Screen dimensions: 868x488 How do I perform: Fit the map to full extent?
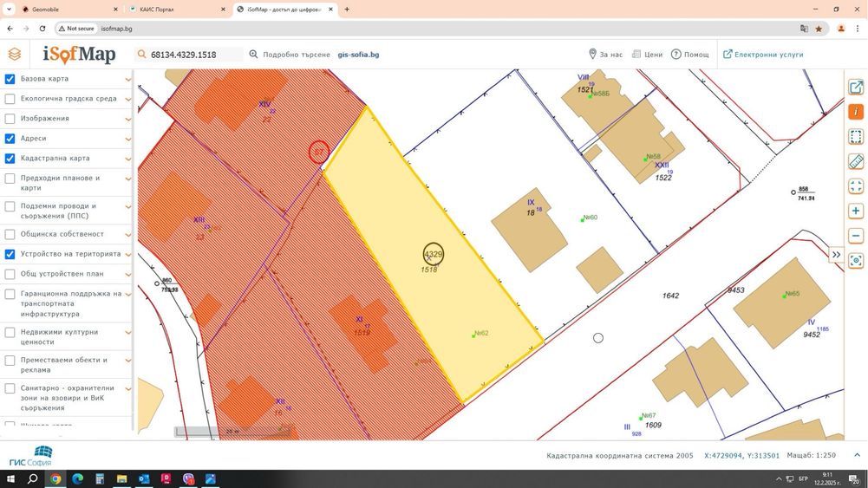point(856,186)
